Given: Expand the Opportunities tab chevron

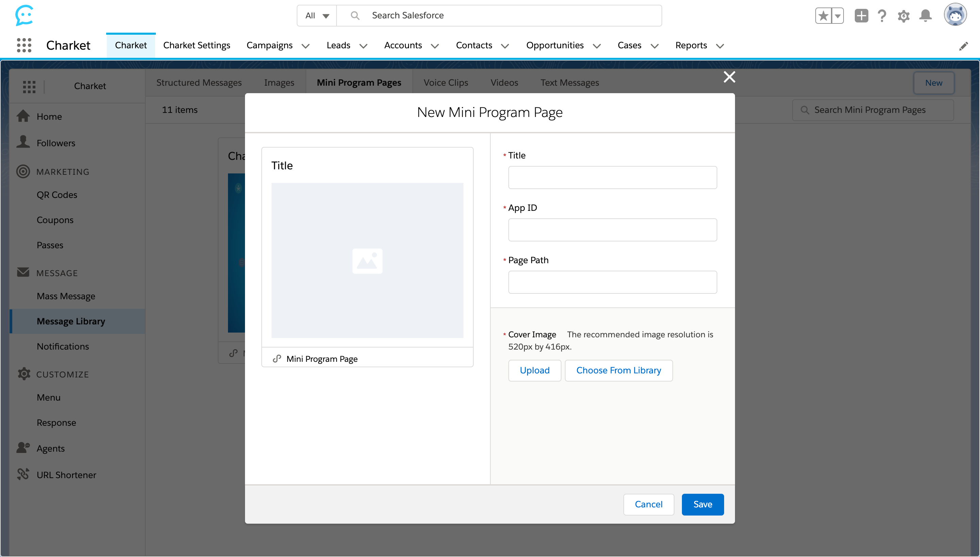Looking at the screenshot, I should [597, 46].
